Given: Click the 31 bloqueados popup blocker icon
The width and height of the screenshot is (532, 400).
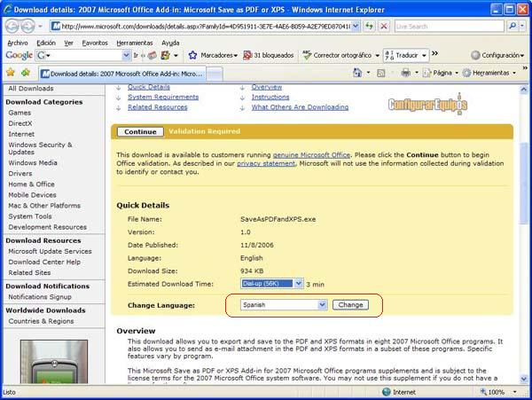Looking at the screenshot, I should pyautogui.click(x=247, y=55).
